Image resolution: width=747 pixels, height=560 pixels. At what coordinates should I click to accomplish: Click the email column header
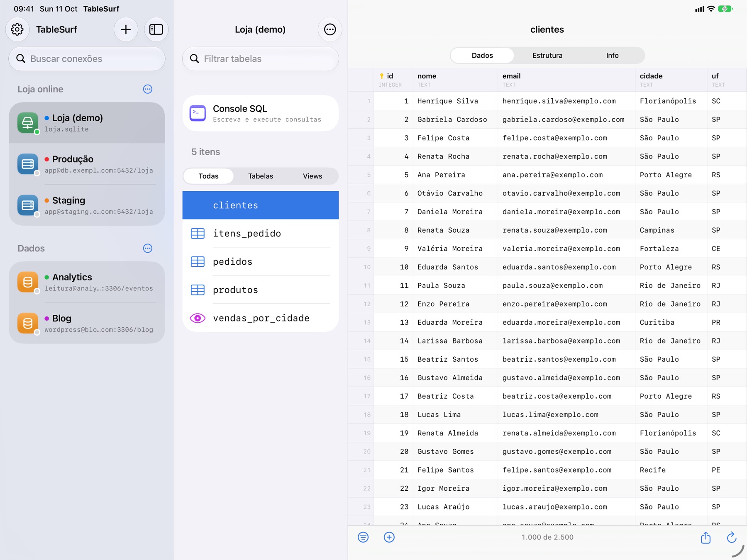point(566,80)
